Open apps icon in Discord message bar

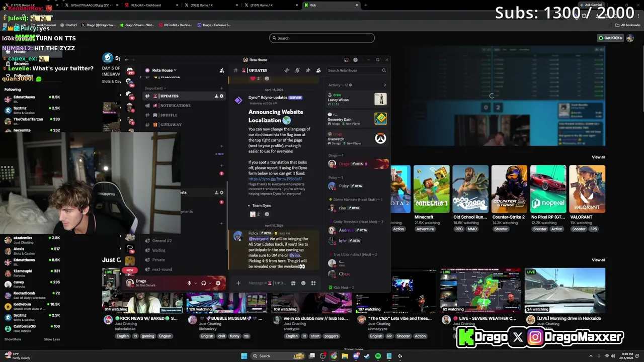coord(313,283)
